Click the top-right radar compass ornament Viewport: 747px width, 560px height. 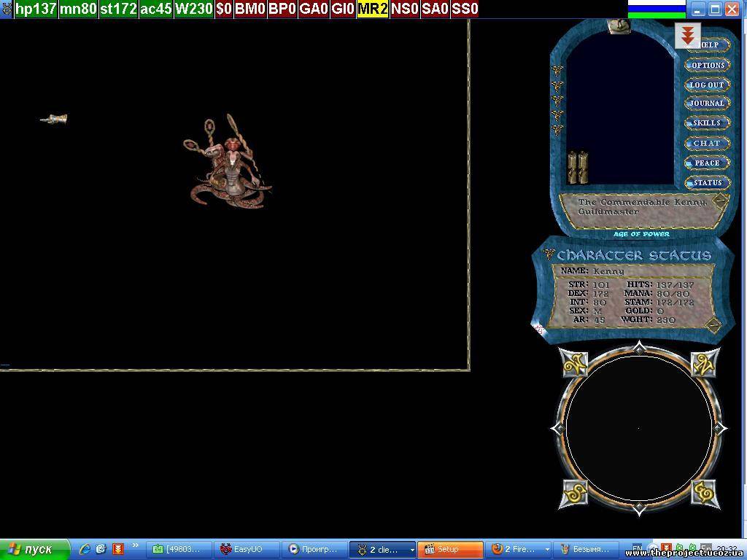click(705, 363)
